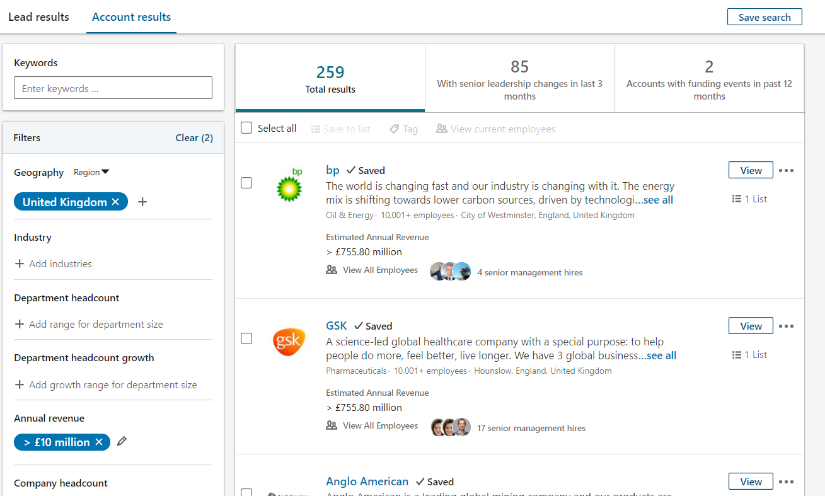Click 17 senior management hires text
This screenshot has height=496, width=825.
[531, 428]
